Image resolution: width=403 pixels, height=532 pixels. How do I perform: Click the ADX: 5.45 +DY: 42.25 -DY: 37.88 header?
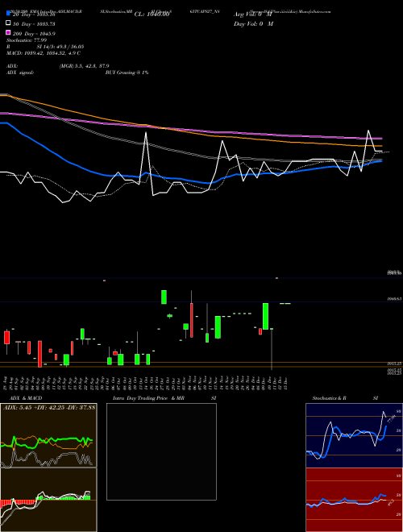(49, 407)
